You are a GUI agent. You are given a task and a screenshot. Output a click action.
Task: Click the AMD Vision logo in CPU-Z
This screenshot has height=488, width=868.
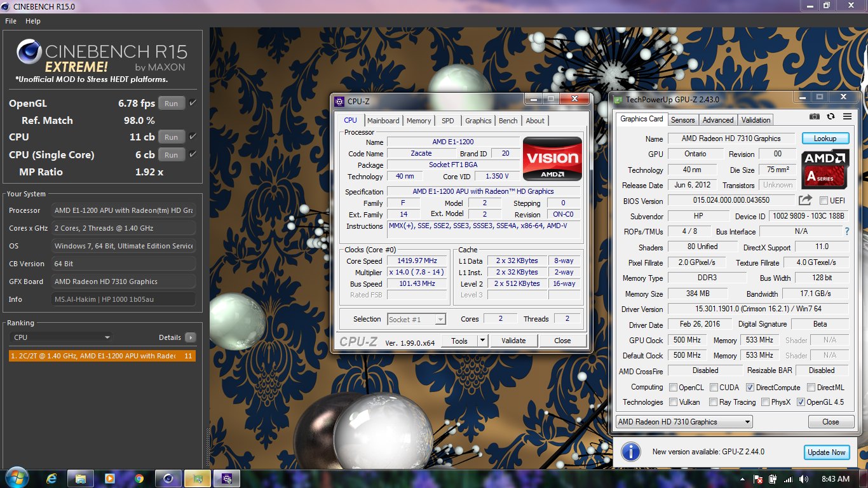(x=552, y=158)
